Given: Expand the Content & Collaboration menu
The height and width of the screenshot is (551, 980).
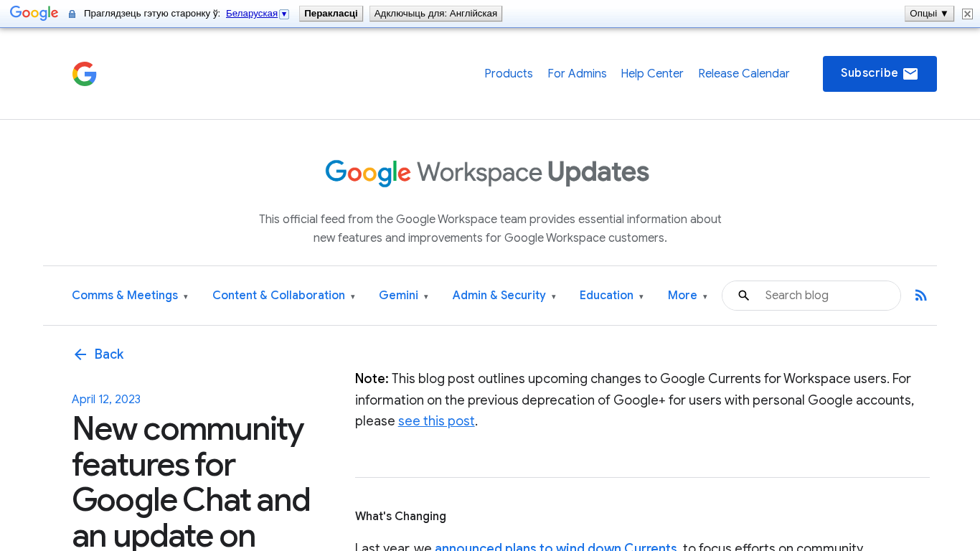Looking at the screenshot, I should tap(284, 296).
